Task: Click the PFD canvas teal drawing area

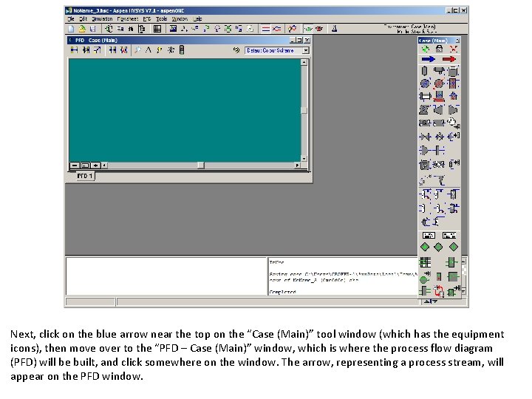Action: tap(185, 110)
